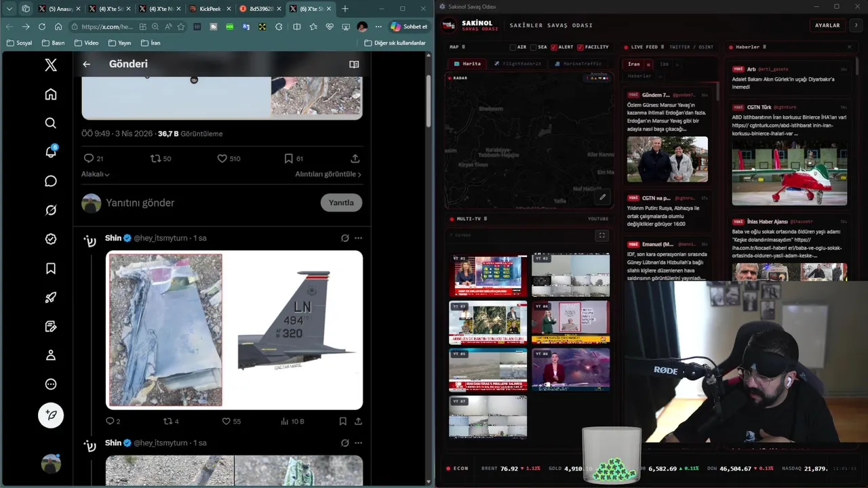The width and height of the screenshot is (868, 488).
Task: Open more options on first Shin reply
Action: coord(359,239)
